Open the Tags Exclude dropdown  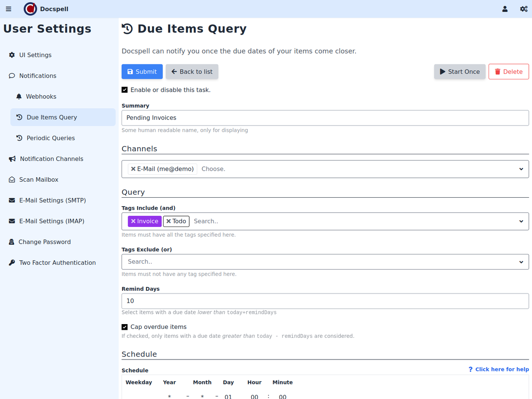pyautogui.click(x=521, y=262)
